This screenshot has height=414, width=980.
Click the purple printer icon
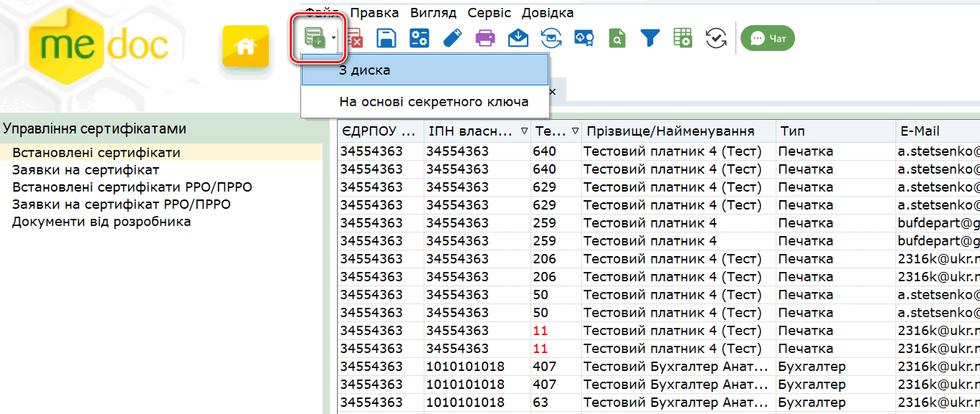tap(485, 38)
